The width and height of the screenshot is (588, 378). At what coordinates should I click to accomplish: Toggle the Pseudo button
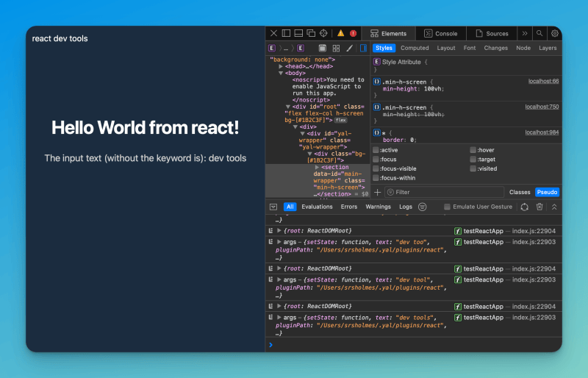point(547,192)
